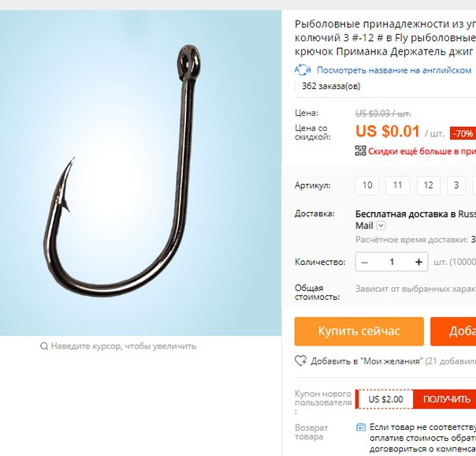Increase quantity with the plus button
Image resolution: width=476 pixels, height=456 pixels.
point(418,262)
